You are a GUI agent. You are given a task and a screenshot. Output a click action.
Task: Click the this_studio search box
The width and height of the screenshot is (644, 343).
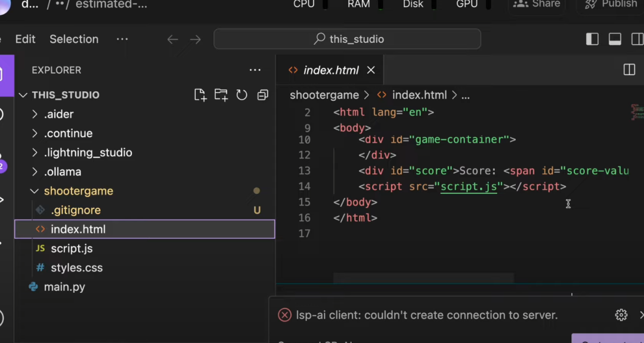(x=347, y=39)
